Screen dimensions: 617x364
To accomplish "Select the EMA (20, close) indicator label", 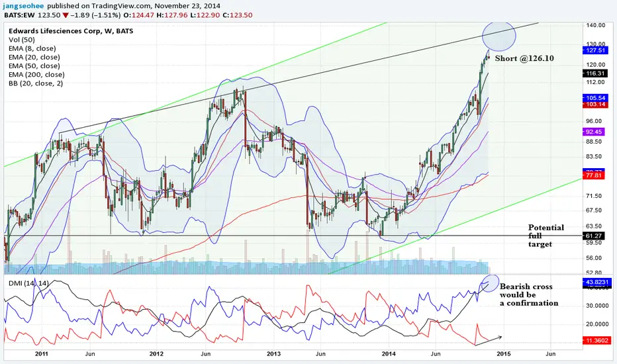I will [34, 57].
